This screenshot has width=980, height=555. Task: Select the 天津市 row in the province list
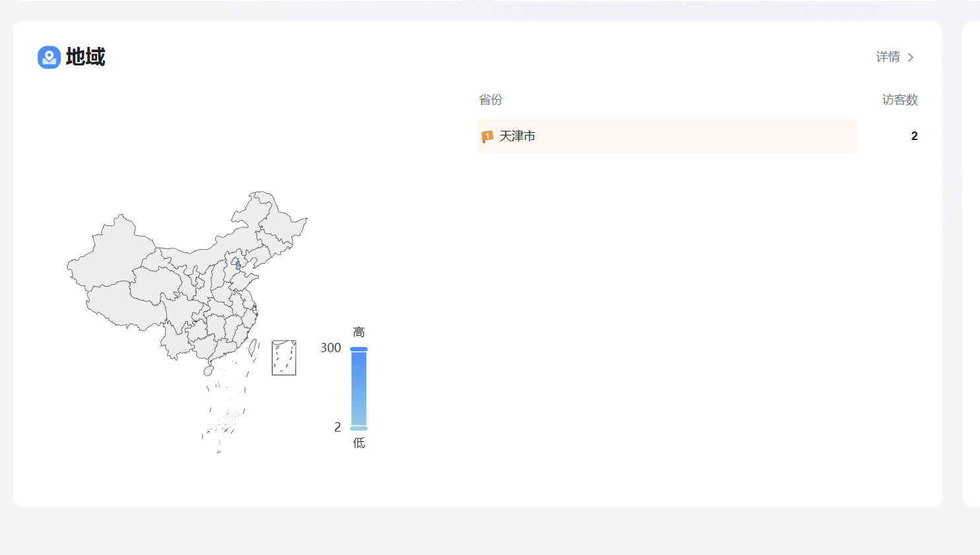tap(667, 136)
